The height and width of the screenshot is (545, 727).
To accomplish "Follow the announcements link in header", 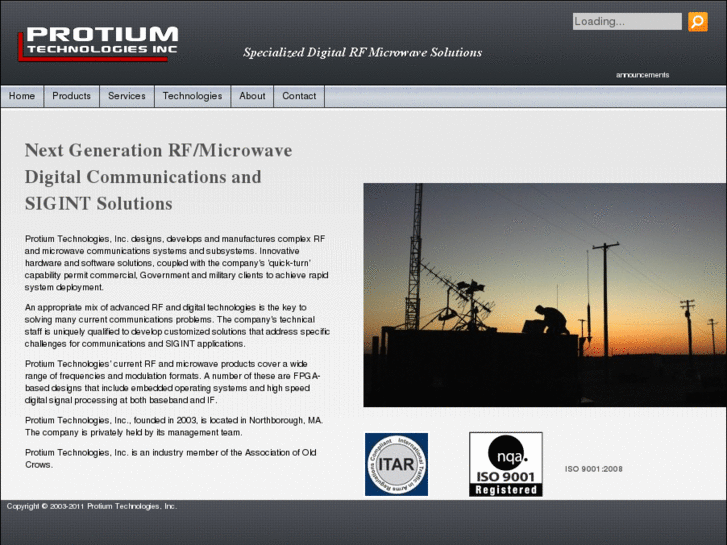I will click(x=642, y=75).
